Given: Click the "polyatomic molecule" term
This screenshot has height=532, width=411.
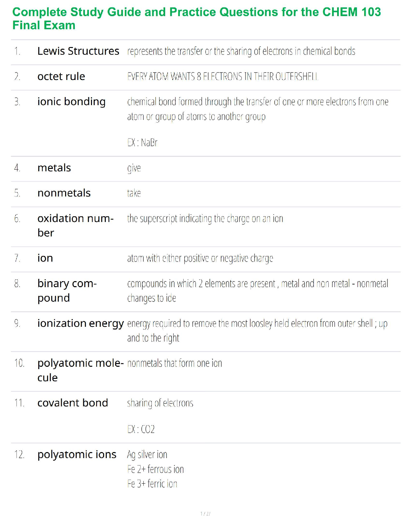Looking at the screenshot, I should pyautogui.click(x=81, y=370).
